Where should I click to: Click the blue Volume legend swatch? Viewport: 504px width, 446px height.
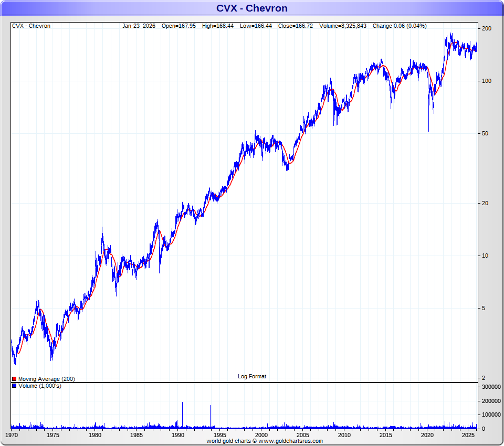coord(14,386)
